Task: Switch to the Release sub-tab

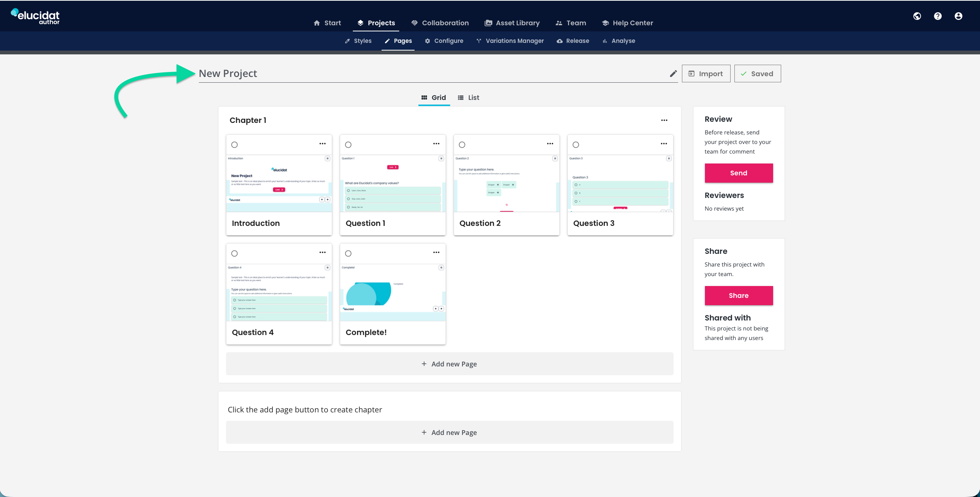Action: pyautogui.click(x=573, y=41)
